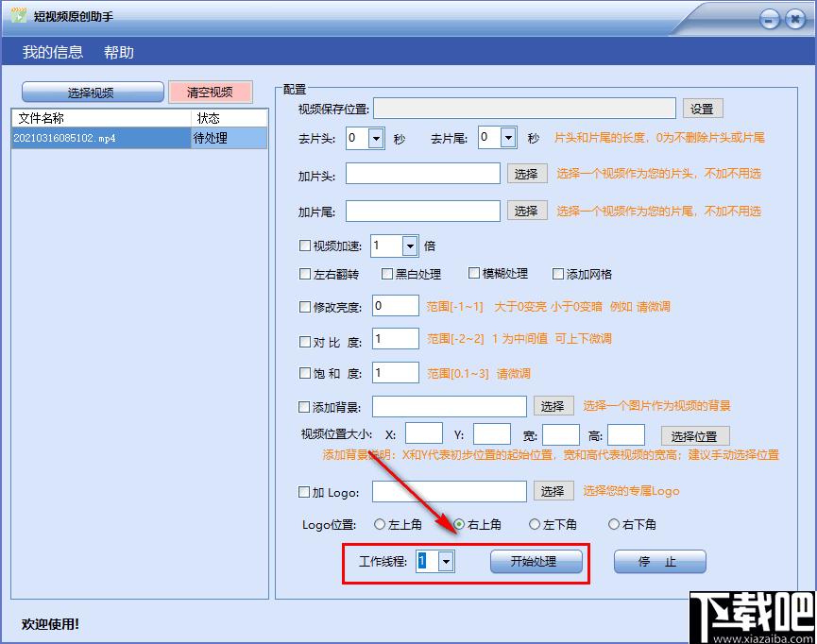Enable the 饱和度 checkbox
Viewport: 817px width, 644px height.
(x=305, y=373)
